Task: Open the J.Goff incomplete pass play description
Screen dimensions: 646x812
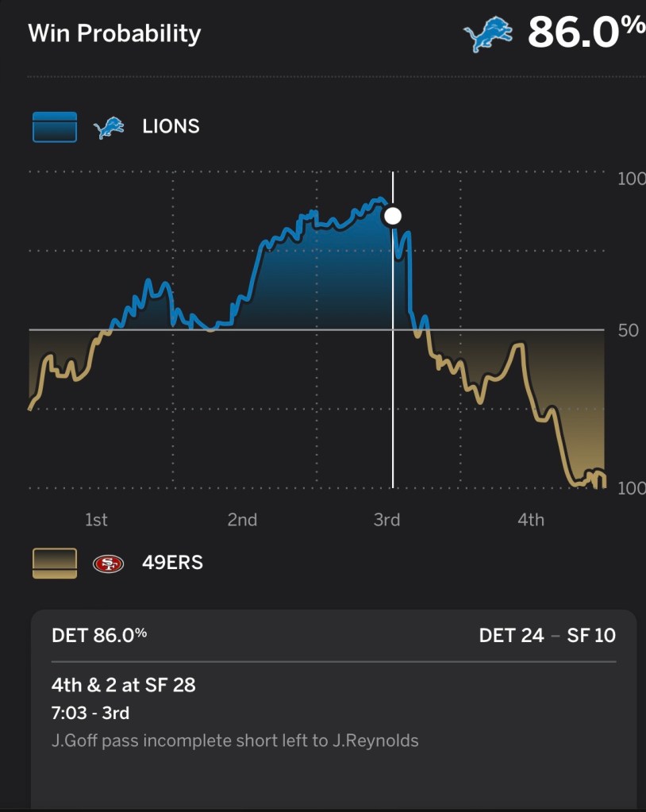Action: (235, 741)
